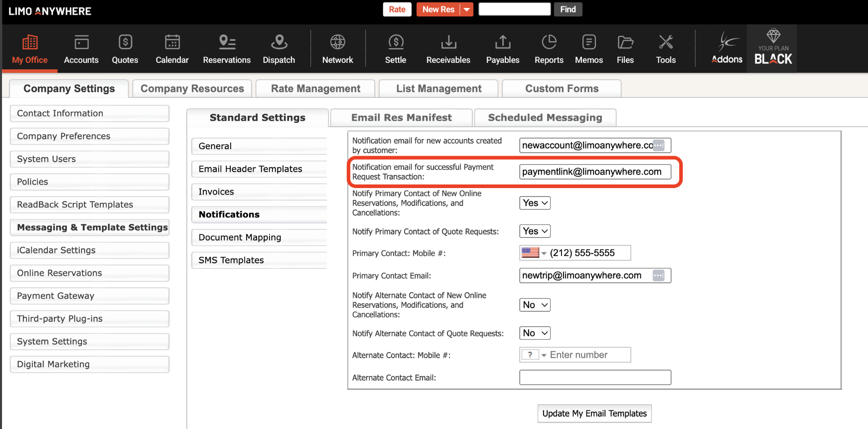Click the payment request notification email field
The width and height of the screenshot is (868, 429).
tap(595, 172)
